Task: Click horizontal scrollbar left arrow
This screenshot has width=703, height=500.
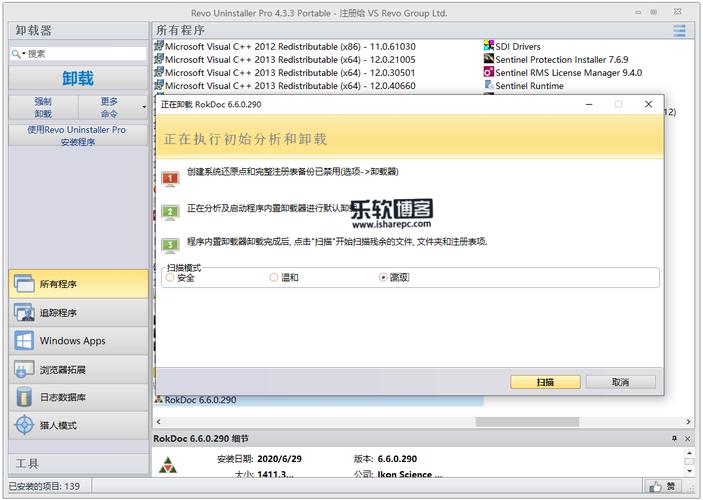Action: (x=158, y=422)
